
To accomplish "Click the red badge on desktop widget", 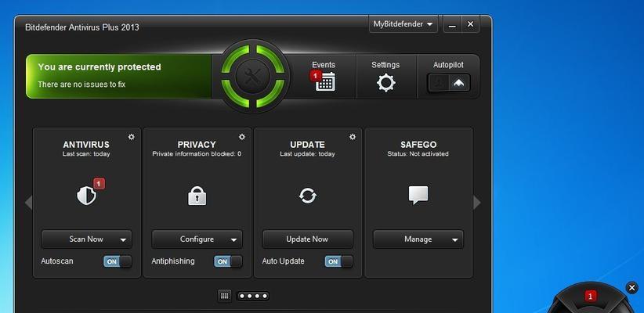I will click(590, 296).
